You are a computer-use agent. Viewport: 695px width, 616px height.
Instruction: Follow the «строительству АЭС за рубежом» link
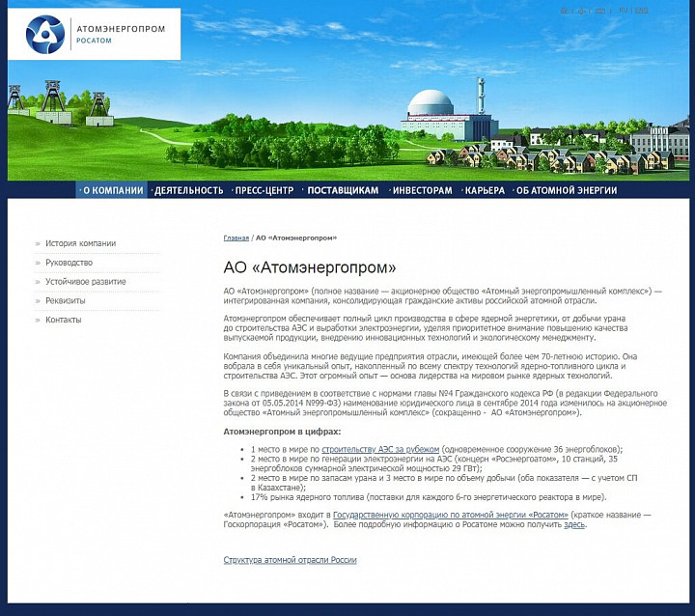380,449
